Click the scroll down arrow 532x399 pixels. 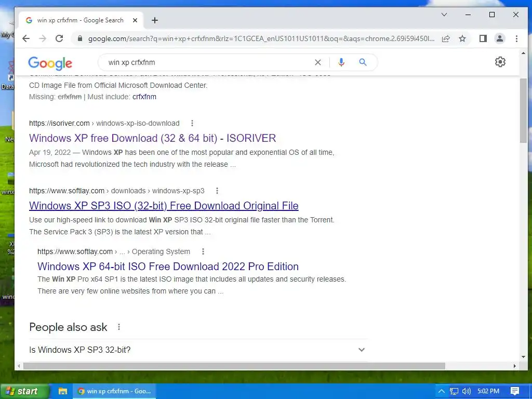point(523,357)
